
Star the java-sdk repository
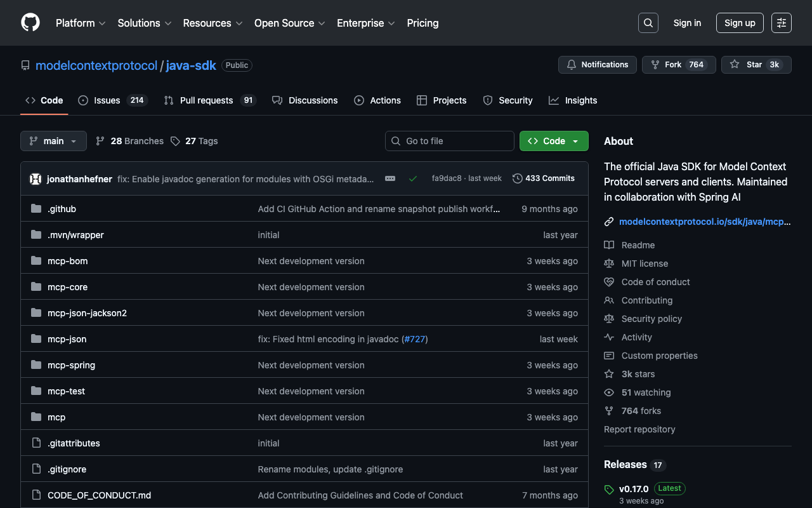756,65
